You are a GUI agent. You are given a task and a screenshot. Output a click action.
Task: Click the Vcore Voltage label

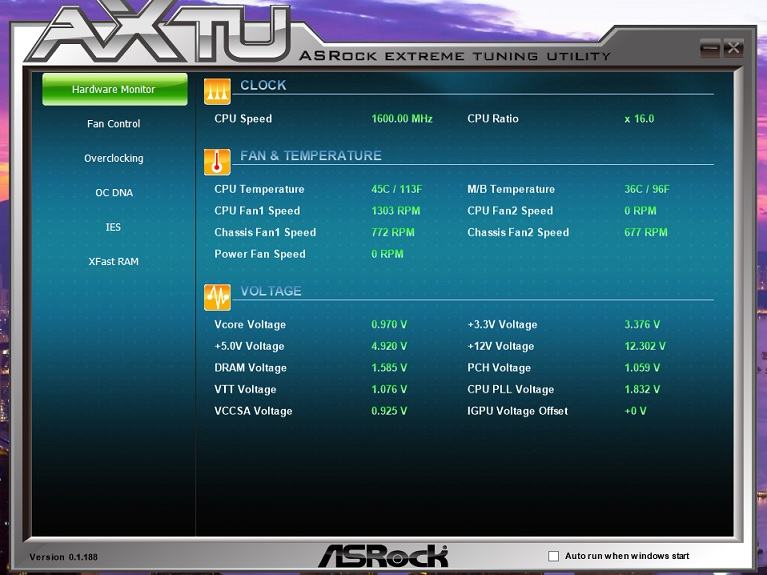(250, 324)
